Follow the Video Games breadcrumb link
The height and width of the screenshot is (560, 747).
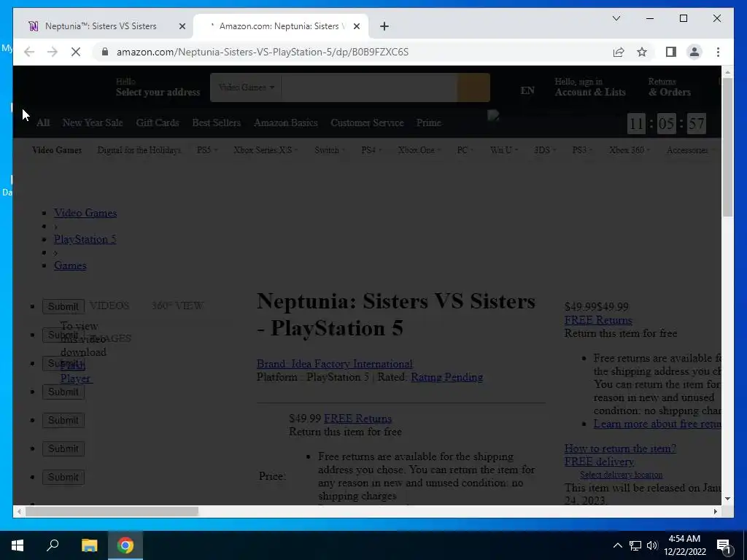pyautogui.click(x=85, y=213)
